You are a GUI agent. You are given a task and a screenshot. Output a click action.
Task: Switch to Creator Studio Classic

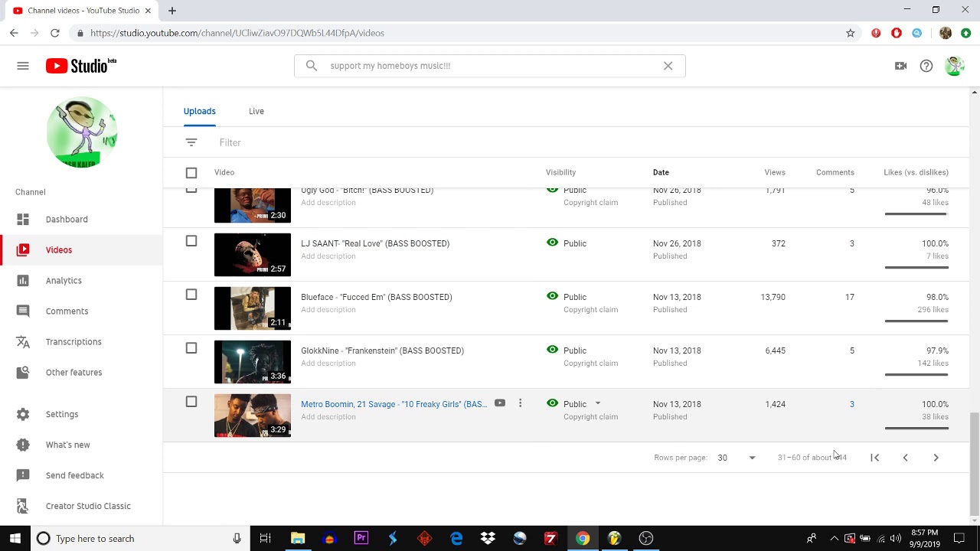(81, 506)
